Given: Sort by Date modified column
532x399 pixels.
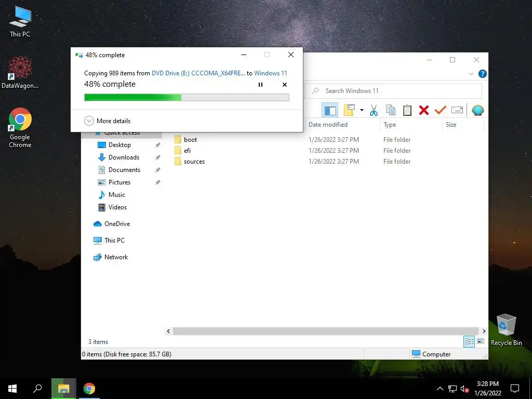Looking at the screenshot, I should tap(328, 125).
